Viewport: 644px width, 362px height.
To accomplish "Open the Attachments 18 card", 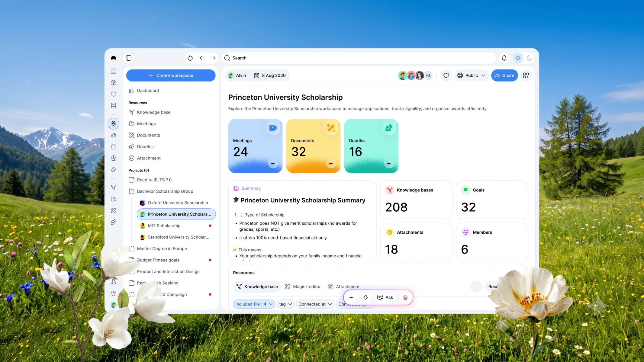I will pyautogui.click(x=416, y=242).
